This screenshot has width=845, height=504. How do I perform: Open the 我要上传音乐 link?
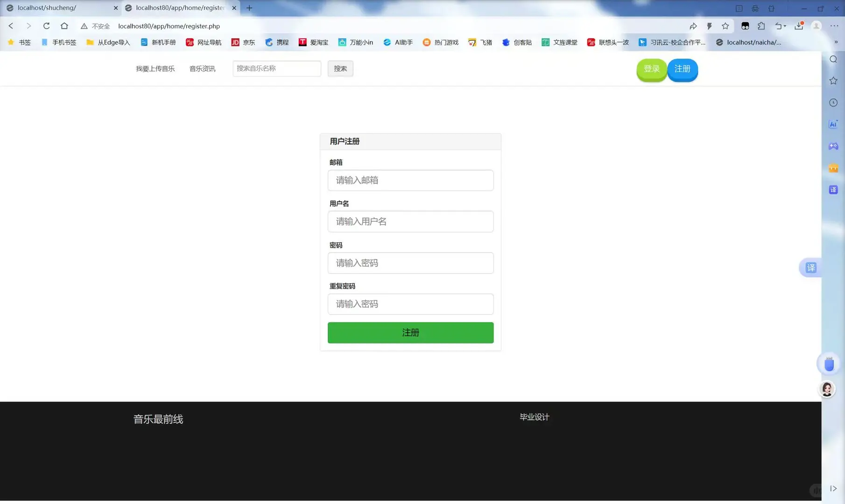[155, 68]
